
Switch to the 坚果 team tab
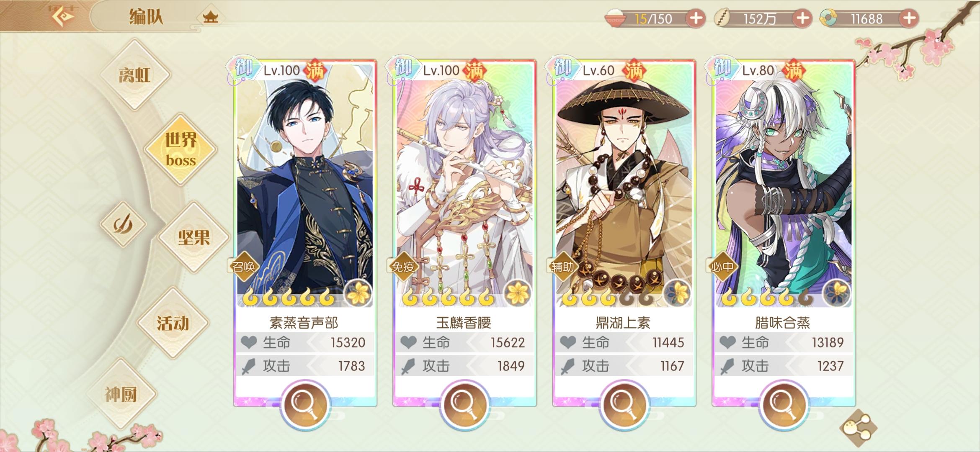pos(193,237)
